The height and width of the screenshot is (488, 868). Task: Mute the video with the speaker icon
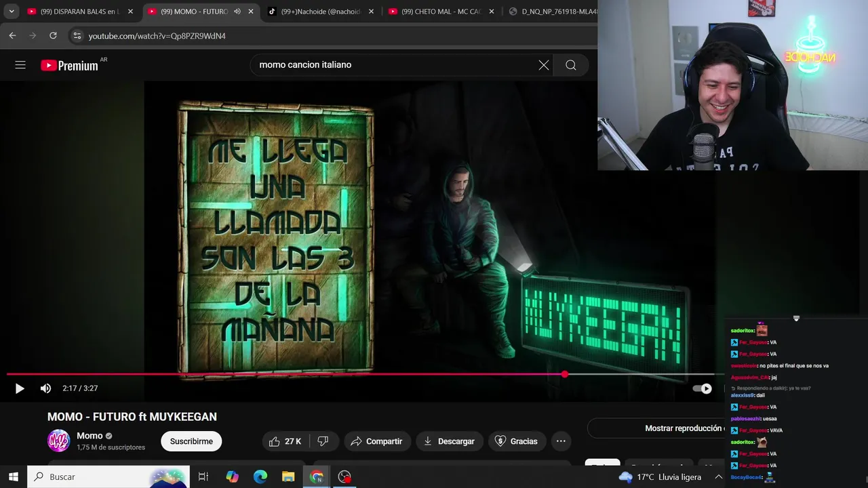click(45, 388)
